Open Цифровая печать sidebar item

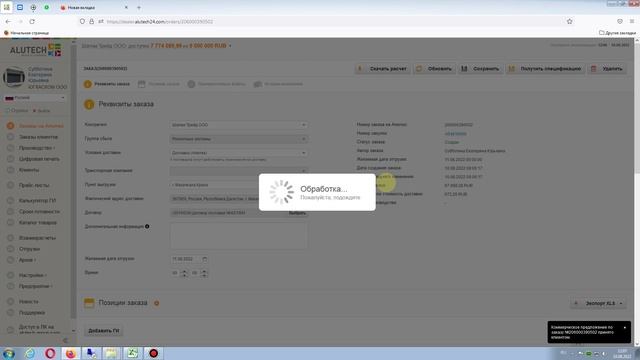point(39,159)
